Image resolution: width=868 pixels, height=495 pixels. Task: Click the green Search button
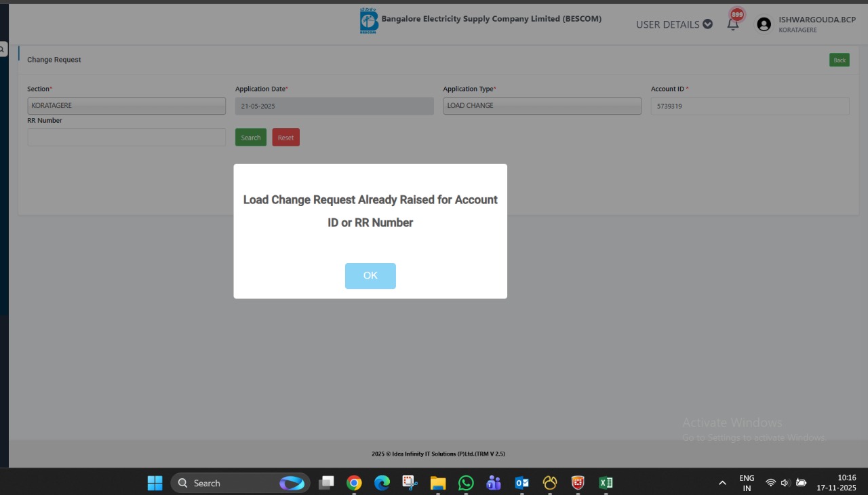click(251, 138)
